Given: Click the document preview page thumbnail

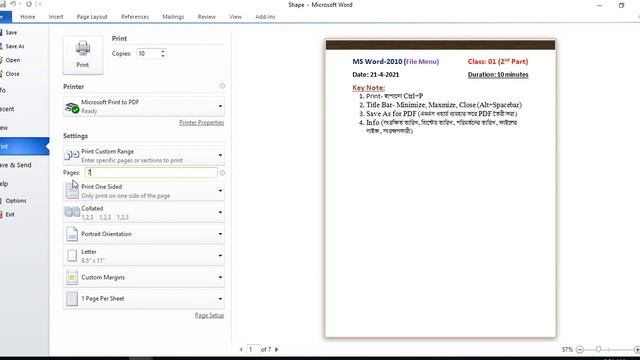Looking at the screenshot, I should (x=440, y=188).
